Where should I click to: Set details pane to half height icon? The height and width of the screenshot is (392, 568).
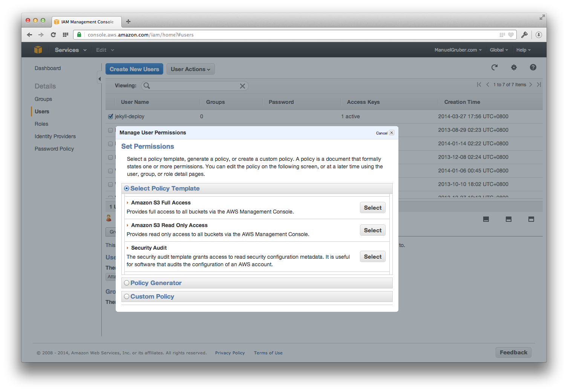(x=508, y=219)
